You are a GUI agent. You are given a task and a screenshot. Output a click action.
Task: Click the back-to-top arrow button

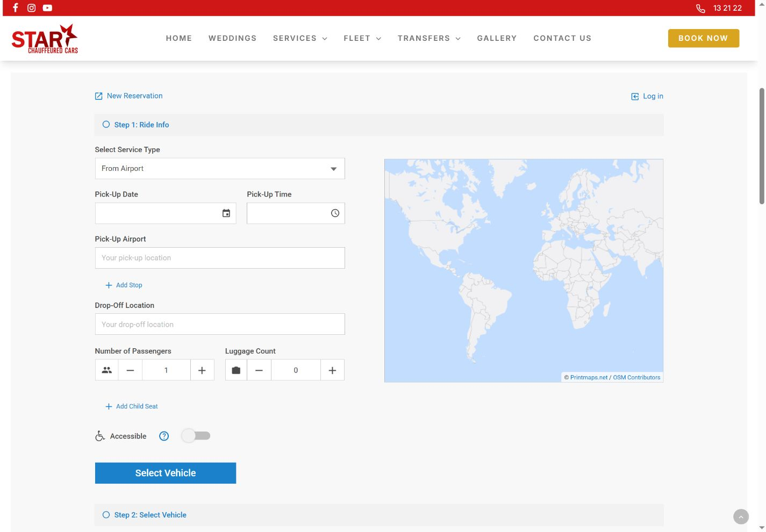tap(741, 517)
